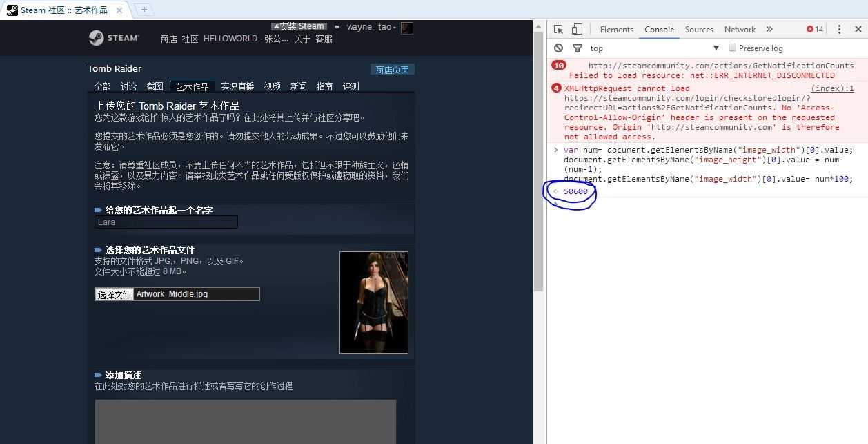Open DevTools three-dot customize menu
Screen dimensions: 868x444
click(839, 29)
